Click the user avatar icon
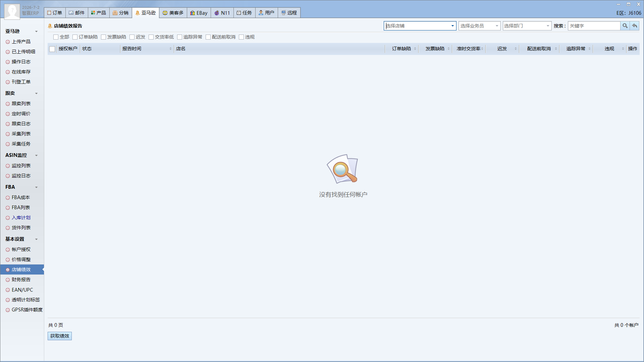This screenshot has width=644, height=362. coord(12,11)
